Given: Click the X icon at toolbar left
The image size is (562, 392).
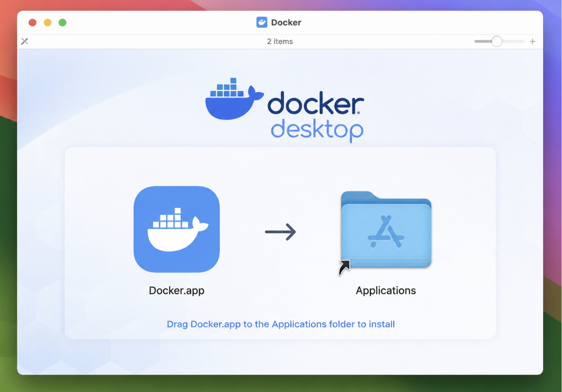Looking at the screenshot, I should (25, 41).
